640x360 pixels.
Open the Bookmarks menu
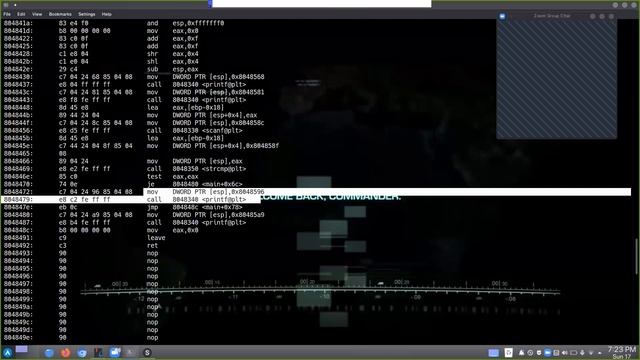tap(60, 14)
